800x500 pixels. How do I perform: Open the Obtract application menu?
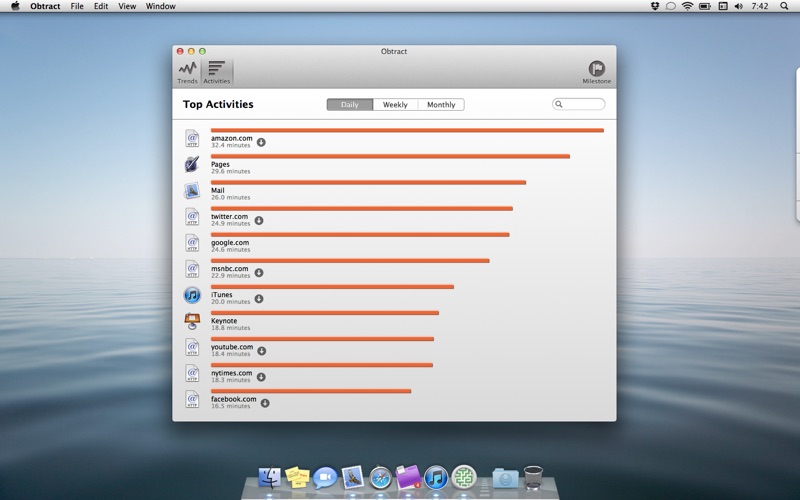tap(45, 6)
